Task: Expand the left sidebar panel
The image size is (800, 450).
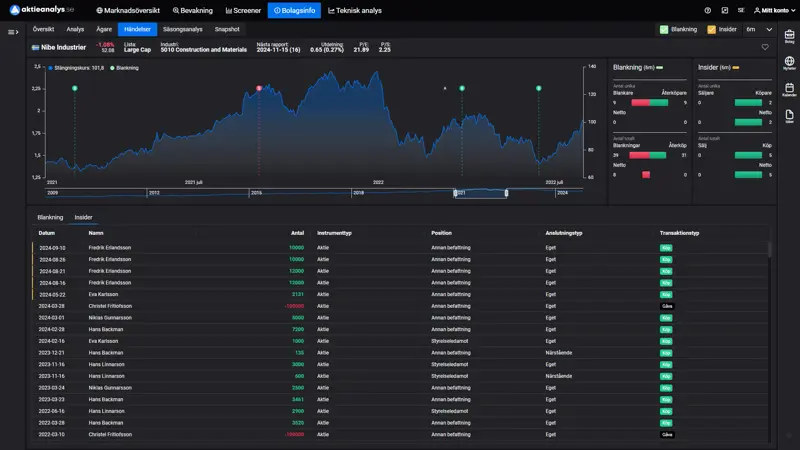Action: pyautogui.click(x=12, y=32)
